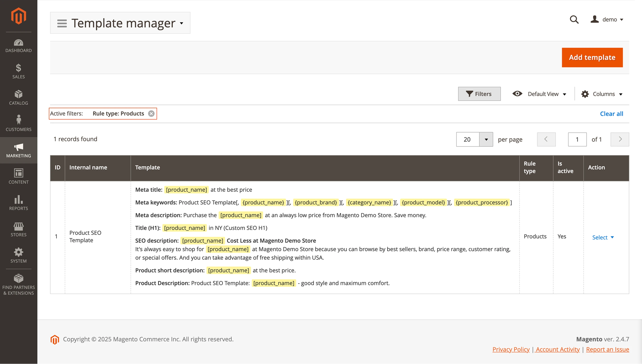Open the Reports section
The width and height of the screenshot is (642, 364).
[19, 203]
